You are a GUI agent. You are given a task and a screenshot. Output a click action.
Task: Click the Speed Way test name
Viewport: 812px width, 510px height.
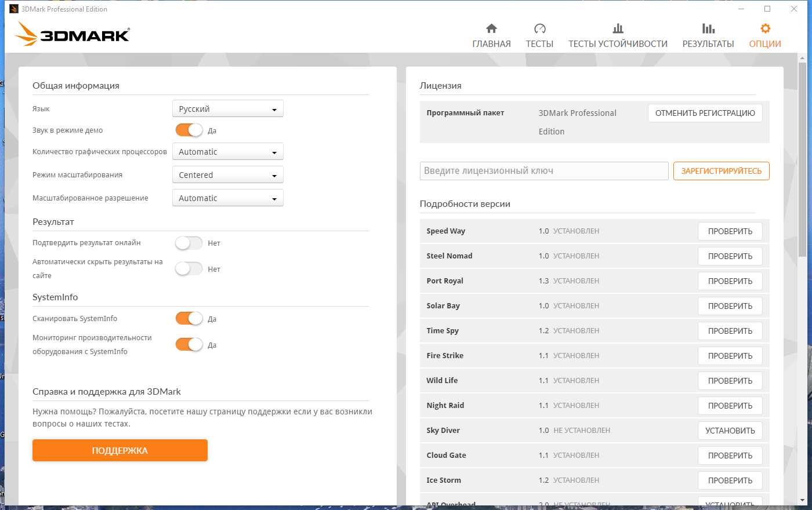(445, 231)
